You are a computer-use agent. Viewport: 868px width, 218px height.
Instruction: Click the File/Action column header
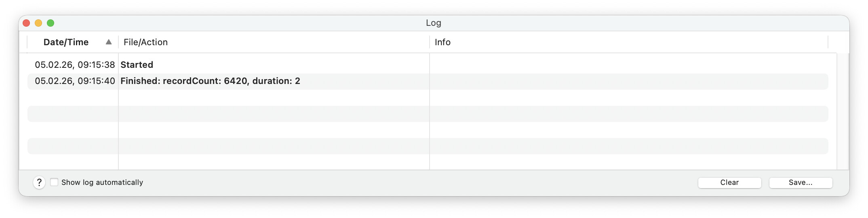click(145, 42)
